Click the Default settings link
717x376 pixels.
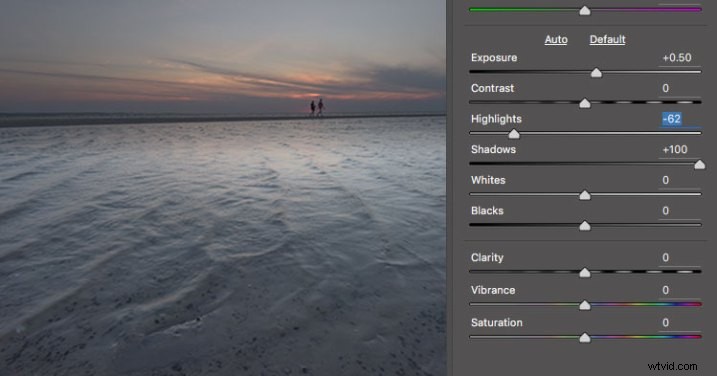(x=607, y=40)
